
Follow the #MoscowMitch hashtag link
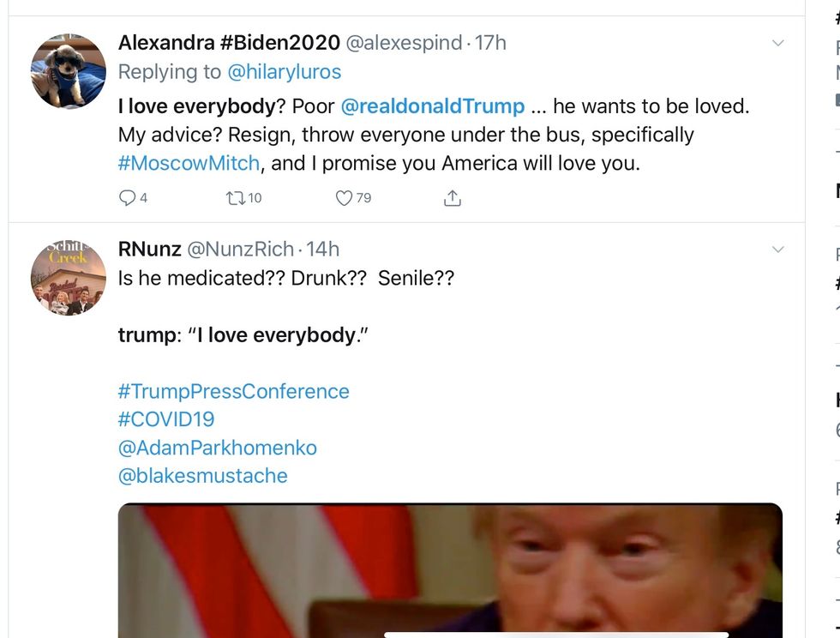[x=189, y=163]
